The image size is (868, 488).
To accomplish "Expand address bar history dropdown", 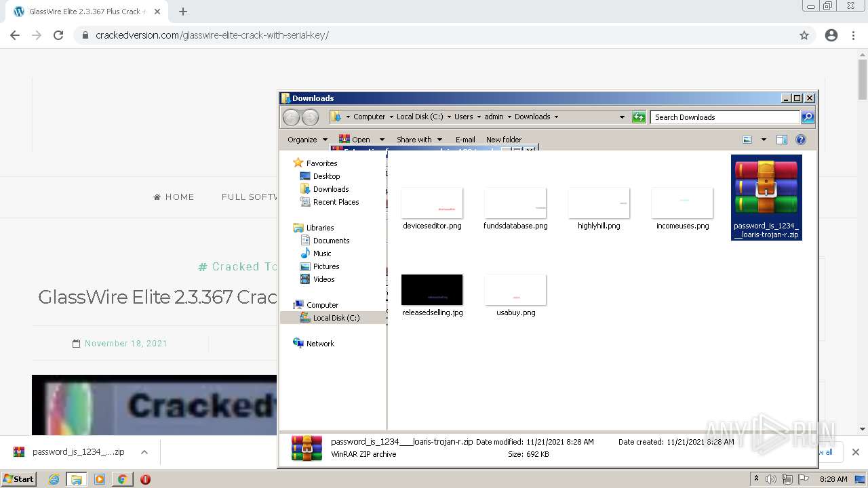I will (622, 117).
